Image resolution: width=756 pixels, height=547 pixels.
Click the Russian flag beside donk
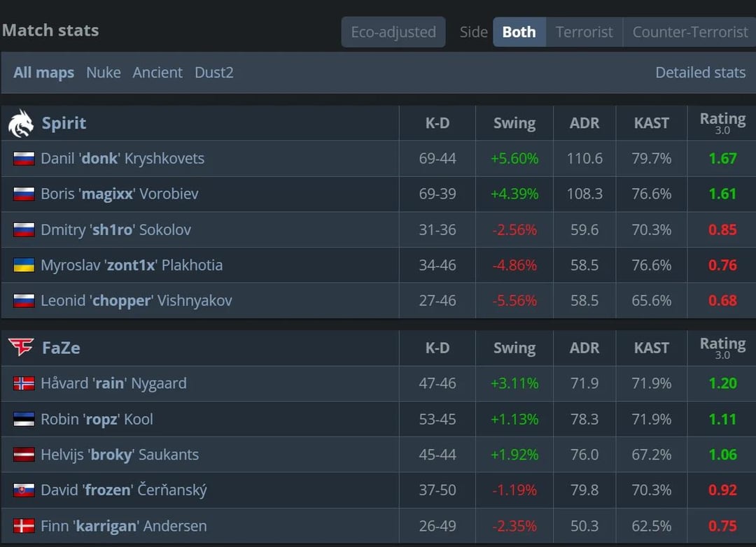(24, 159)
